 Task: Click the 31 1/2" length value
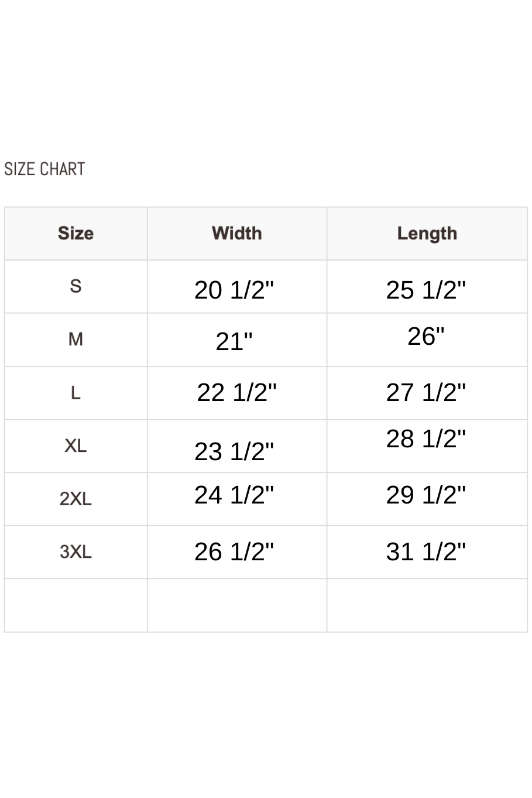[426, 552]
